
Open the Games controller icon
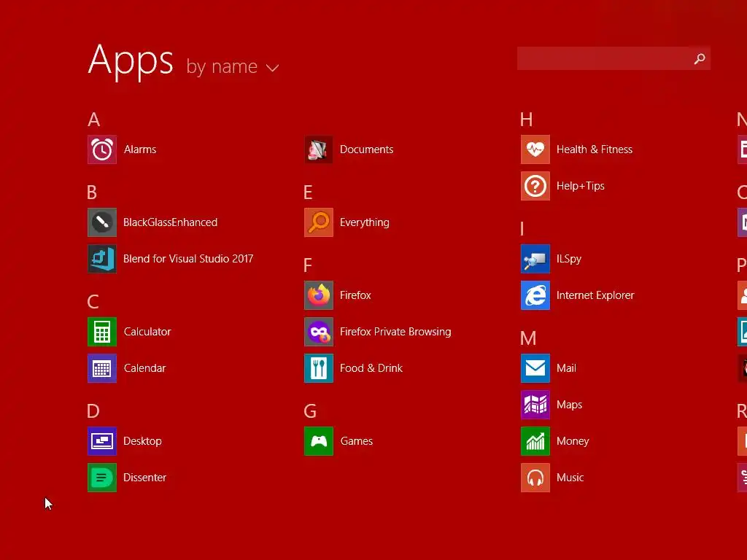point(319,441)
